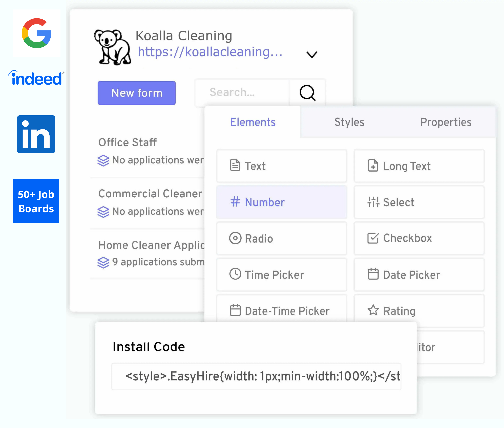Viewport: 504px width, 428px height.
Task: Click the New form button
Action: click(x=137, y=93)
